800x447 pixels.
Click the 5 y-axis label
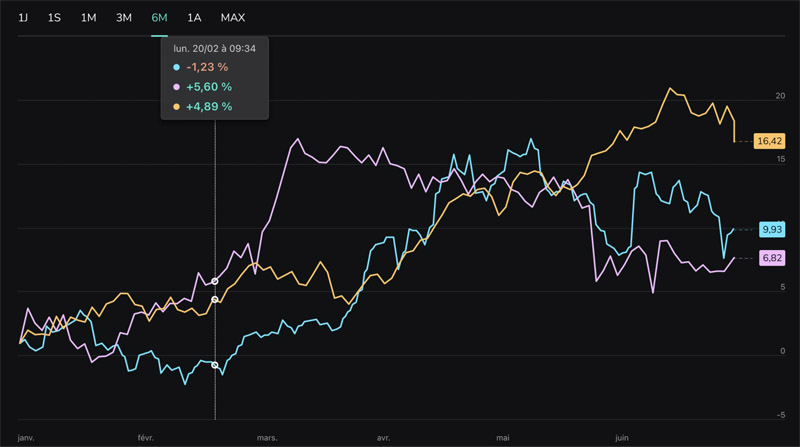point(783,287)
